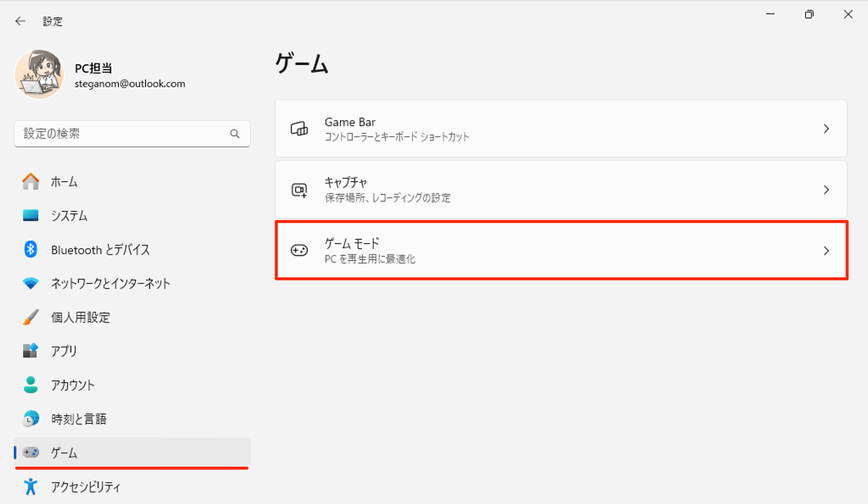The image size is (868, 504).
Task: Click the system monitor icon
Action: coord(30,216)
